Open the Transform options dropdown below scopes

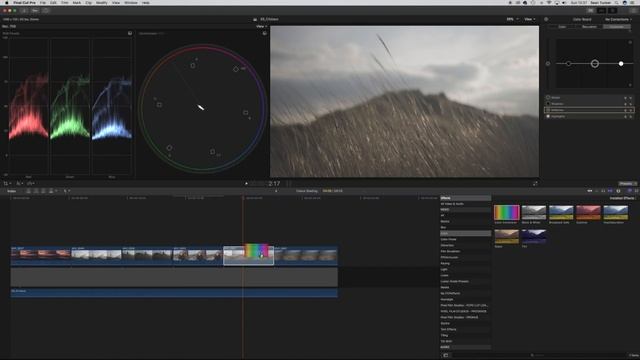tap(7, 184)
